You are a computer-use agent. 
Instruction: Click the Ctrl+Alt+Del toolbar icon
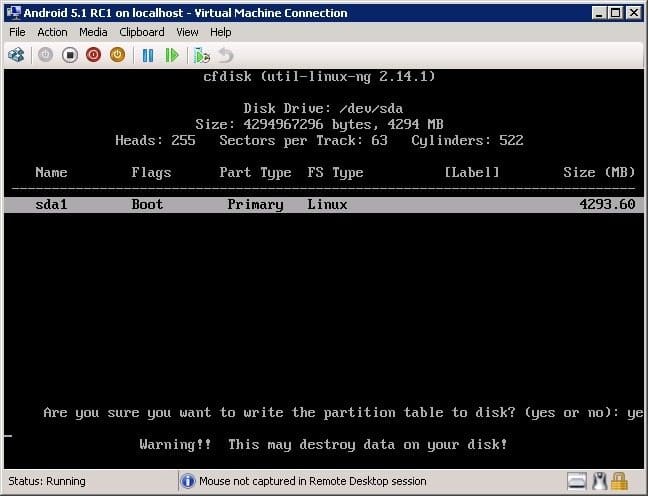coord(16,55)
